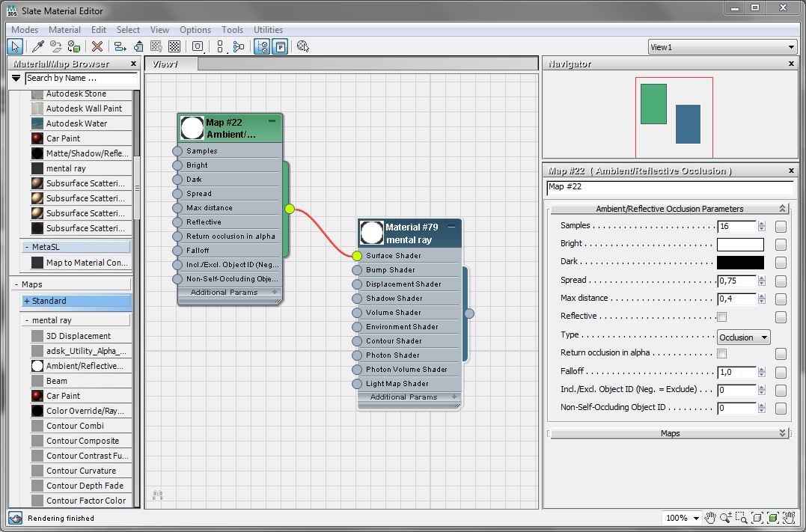Click render status icon at bottom left
Image resolution: width=806 pixels, height=532 pixels.
click(15, 518)
